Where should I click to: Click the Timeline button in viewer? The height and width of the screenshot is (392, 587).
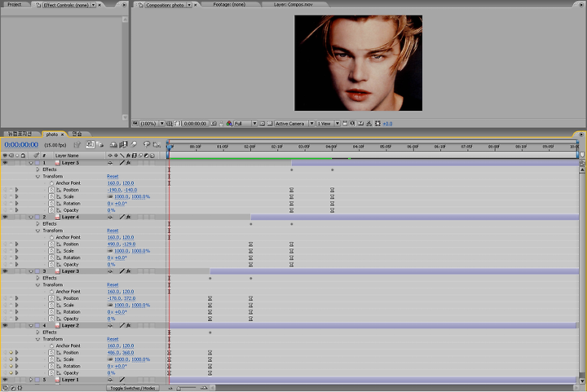click(x=361, y=123)
